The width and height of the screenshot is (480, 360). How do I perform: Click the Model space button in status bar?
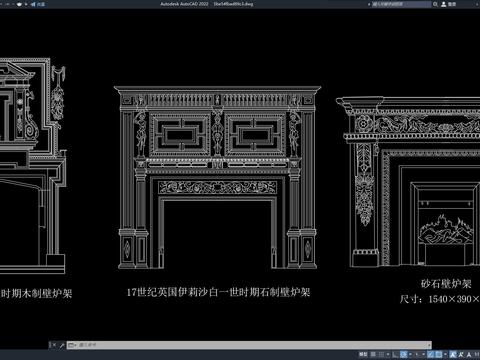pos(363,354)
